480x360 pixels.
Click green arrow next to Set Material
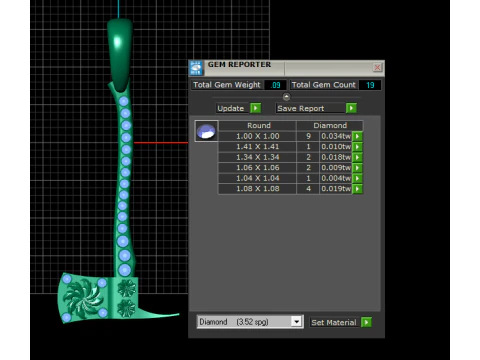coord(366,322)
